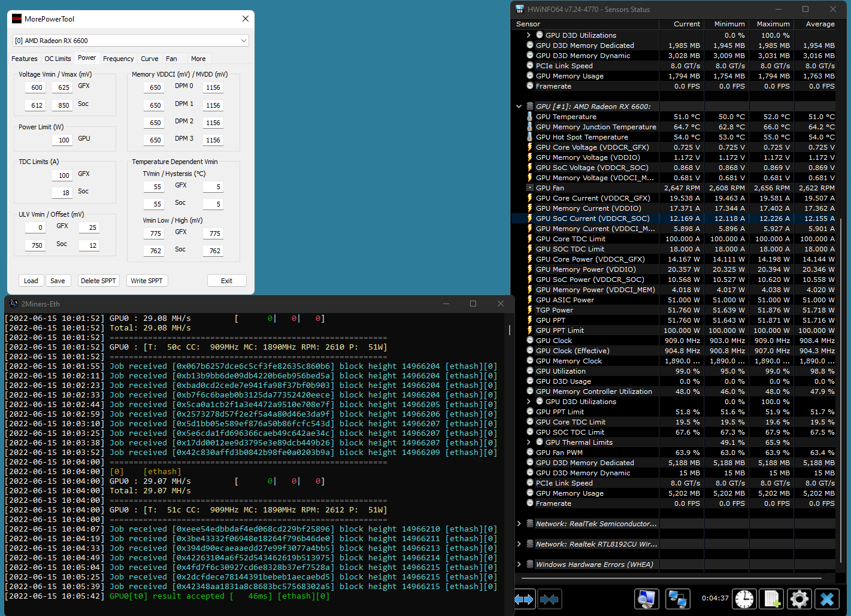Click the HWiNFO sensor list vertical scrollbar

pos(841,389)
